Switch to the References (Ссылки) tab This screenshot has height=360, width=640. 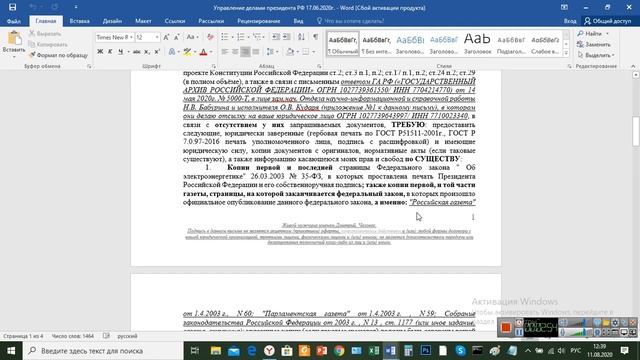tap(175, 21)
